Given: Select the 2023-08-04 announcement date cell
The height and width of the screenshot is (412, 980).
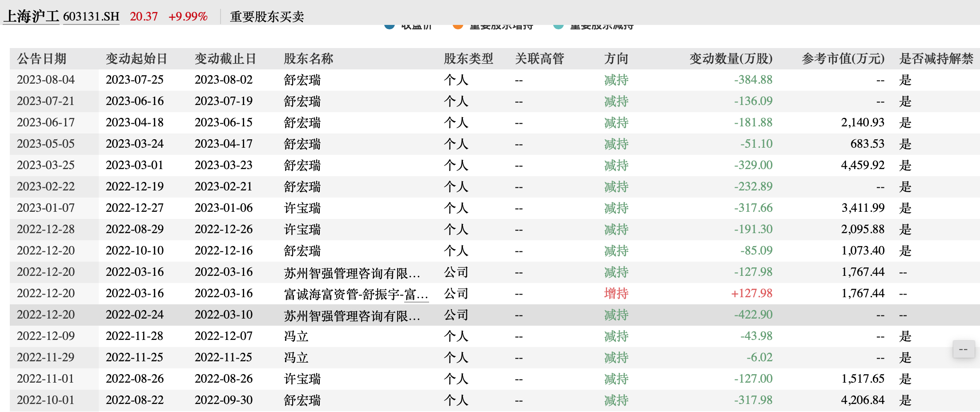Looking at the screenshot, I should (x=46, y=80).
